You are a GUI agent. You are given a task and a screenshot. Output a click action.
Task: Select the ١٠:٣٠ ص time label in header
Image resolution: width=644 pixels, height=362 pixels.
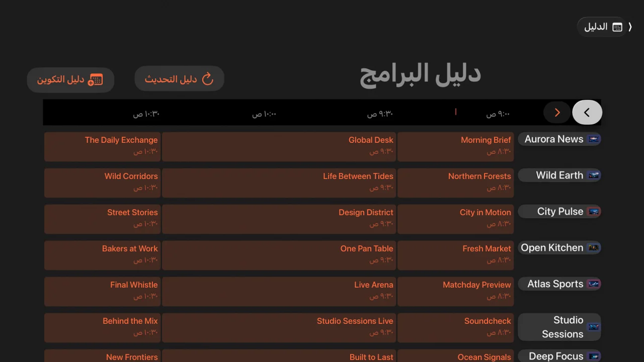(x=146, y=114)
